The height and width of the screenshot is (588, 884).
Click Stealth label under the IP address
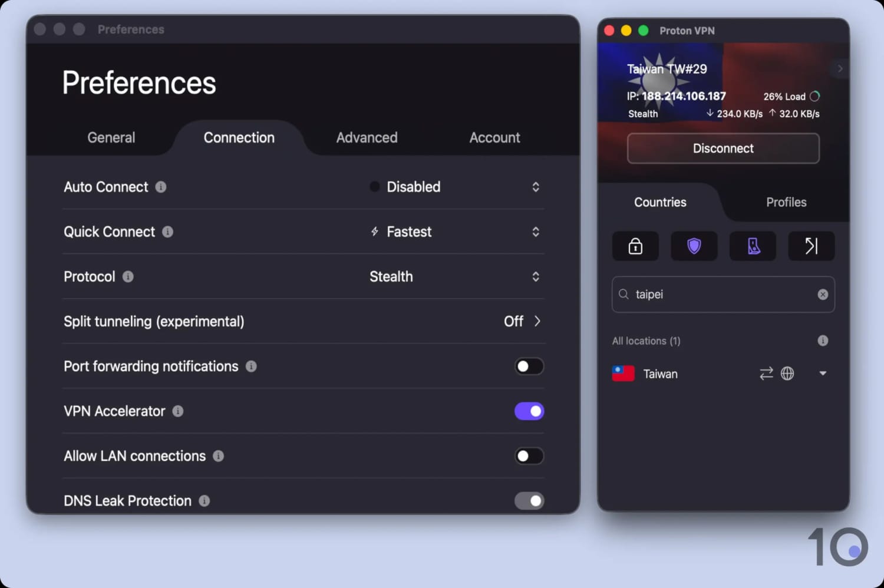[643, 114]
